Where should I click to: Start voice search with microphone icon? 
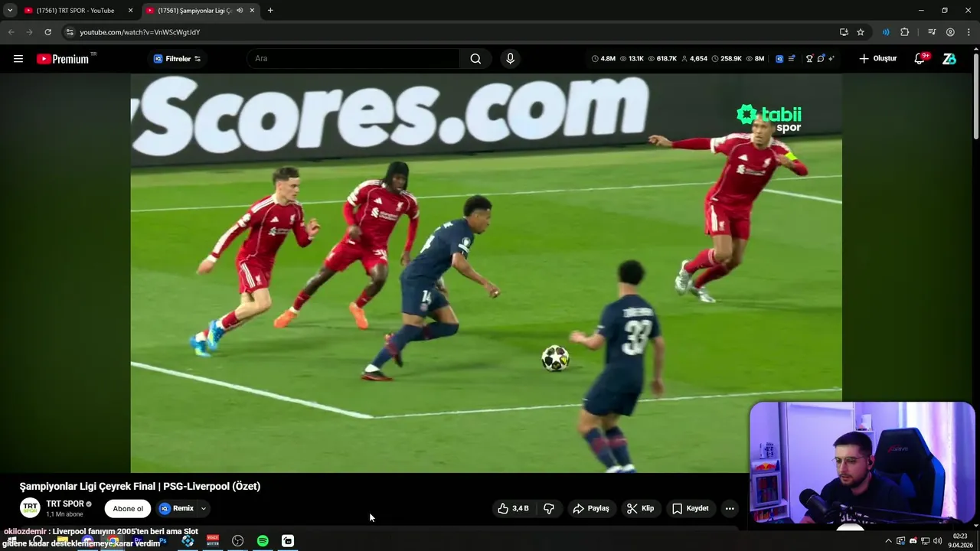click(510, 59)
